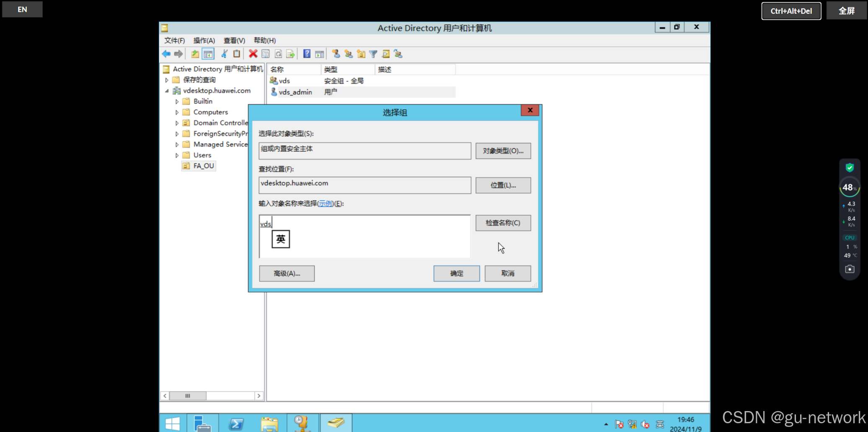
Task: Click the Refresh toolbar icon
Action: 278,54
